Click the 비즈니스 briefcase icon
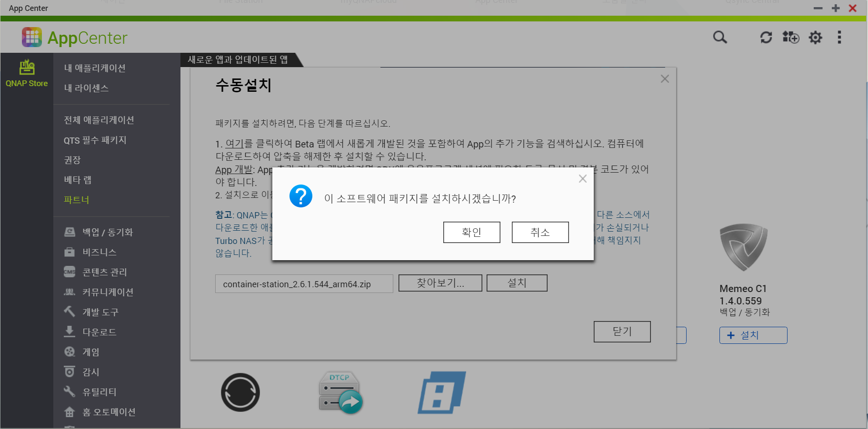The image size is (868, 429). pos(70,252)
